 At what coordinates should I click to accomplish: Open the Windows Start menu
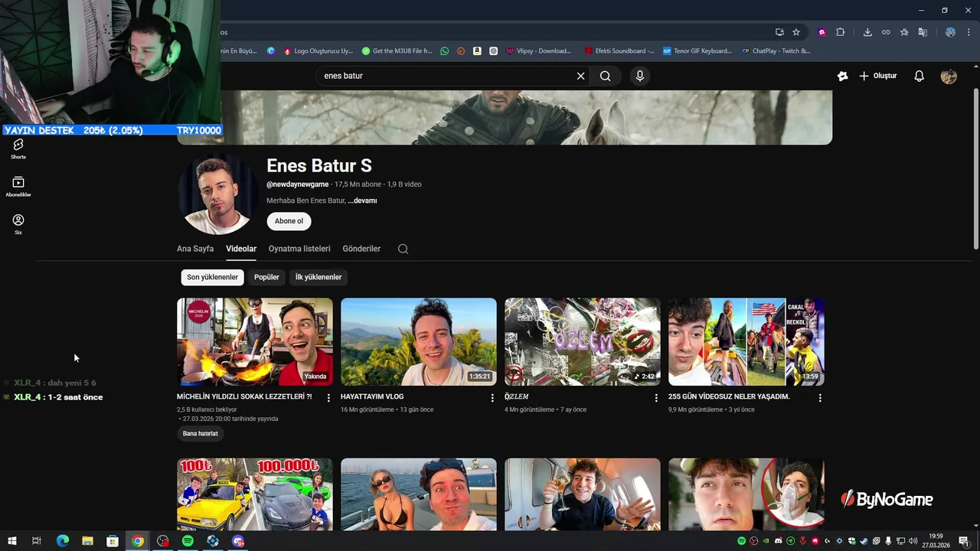[12, 541]
